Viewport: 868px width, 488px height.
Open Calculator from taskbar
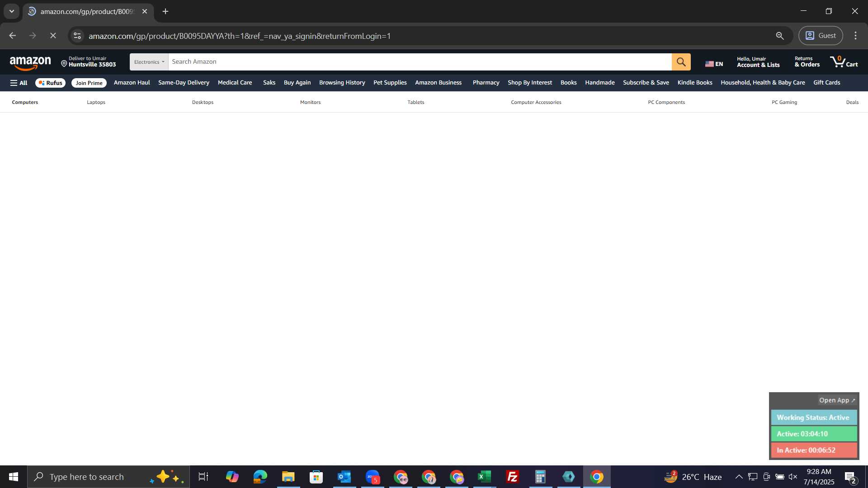click(541, 477)
